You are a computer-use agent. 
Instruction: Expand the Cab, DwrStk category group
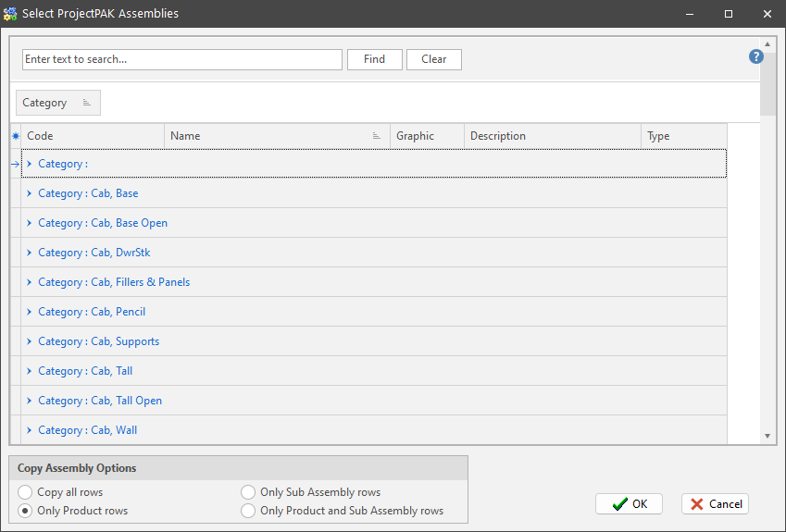[30, 253]
